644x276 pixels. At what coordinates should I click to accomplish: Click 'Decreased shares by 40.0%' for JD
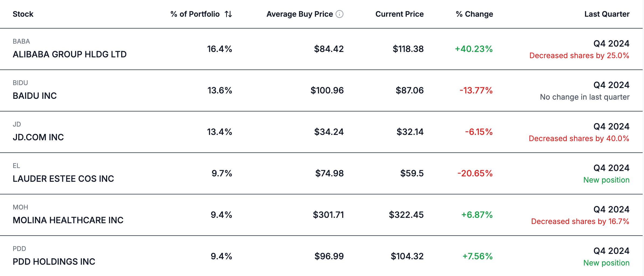click(579, 138)
